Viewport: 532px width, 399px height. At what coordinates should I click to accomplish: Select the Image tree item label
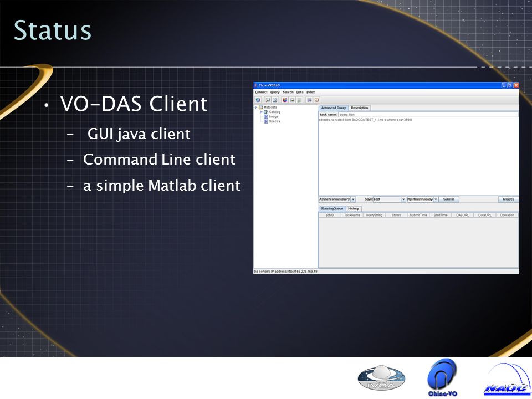(273, 117)
